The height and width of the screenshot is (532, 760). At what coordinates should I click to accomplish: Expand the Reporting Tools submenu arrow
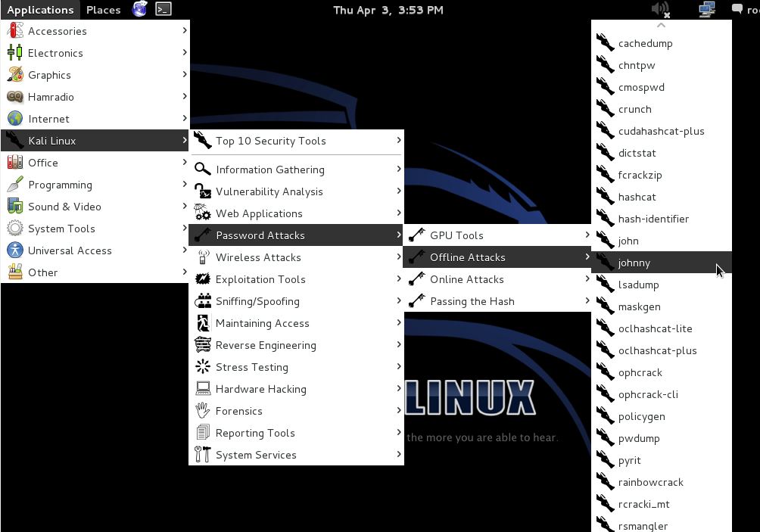[398, 432]
